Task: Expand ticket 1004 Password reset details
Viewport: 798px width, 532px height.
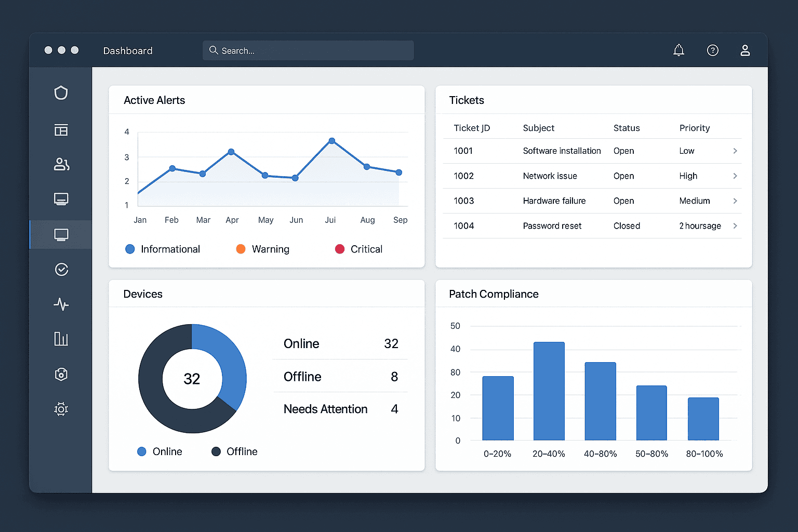Action: [735, 226]
